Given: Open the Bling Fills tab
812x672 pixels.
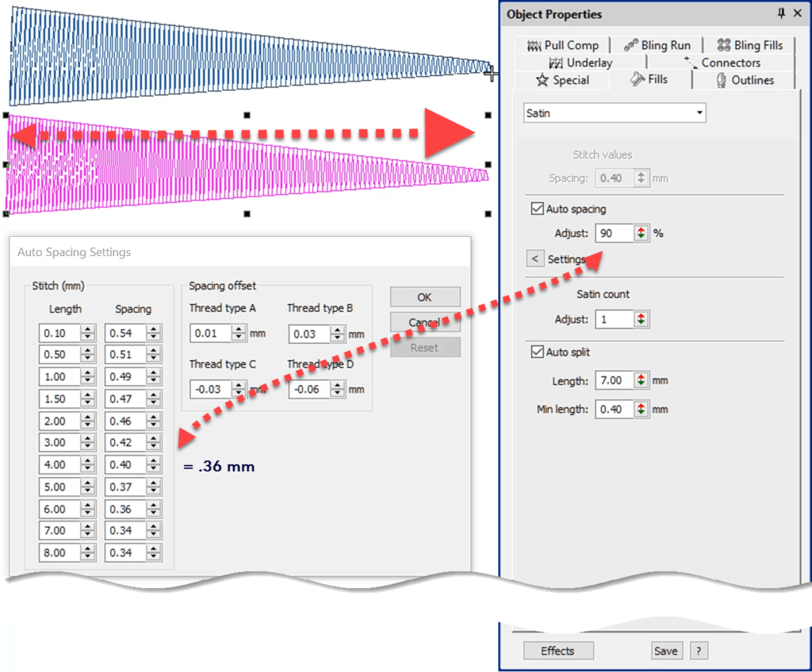Looking at the screenshot, I should click(749, 45).
